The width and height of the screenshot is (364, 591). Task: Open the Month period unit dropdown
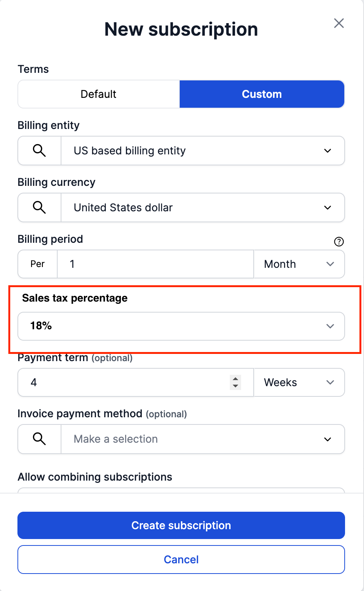click(299, 264)
